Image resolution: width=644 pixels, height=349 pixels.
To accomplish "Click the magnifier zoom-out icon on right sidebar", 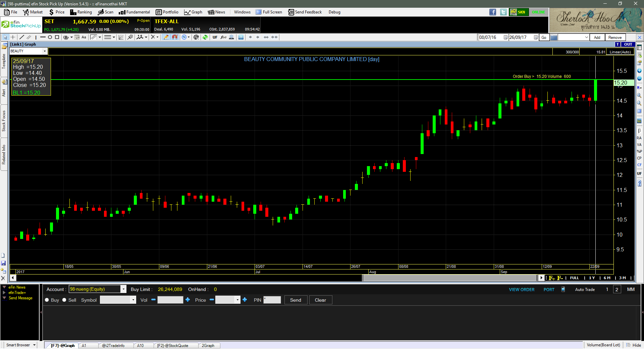I will click(639, 103).
